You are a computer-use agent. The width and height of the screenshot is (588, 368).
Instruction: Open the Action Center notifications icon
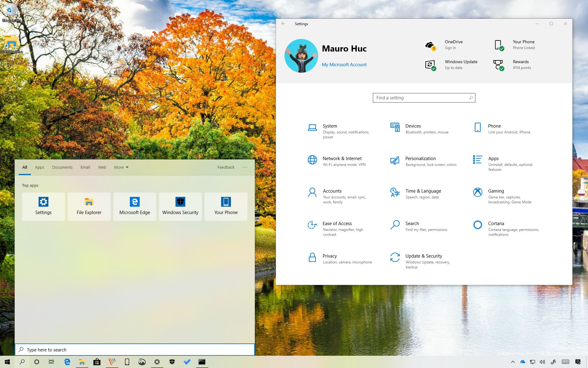[578, 362]
